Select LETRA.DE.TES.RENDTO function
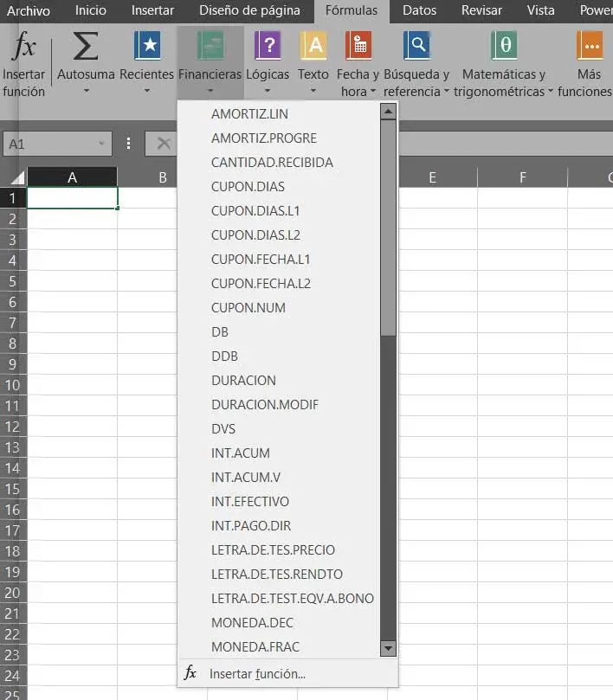 (279, 575)
